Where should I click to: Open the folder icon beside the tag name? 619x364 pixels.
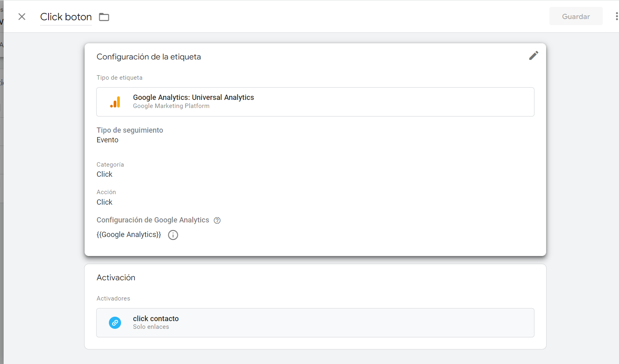(x=104, y=17)
